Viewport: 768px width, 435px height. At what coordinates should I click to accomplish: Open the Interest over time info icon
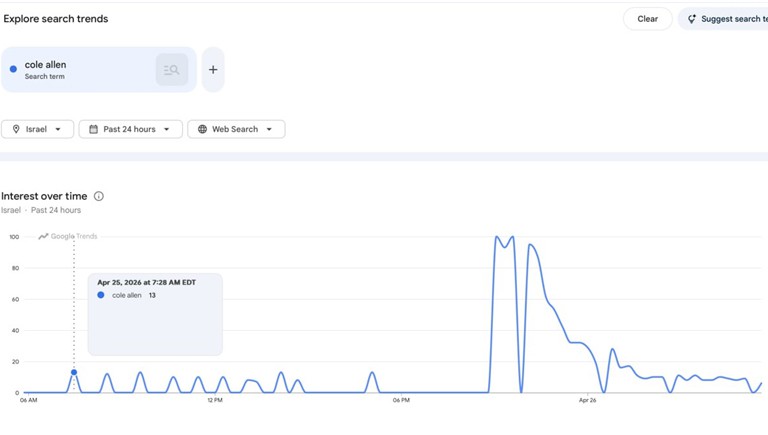pos(98,196)
